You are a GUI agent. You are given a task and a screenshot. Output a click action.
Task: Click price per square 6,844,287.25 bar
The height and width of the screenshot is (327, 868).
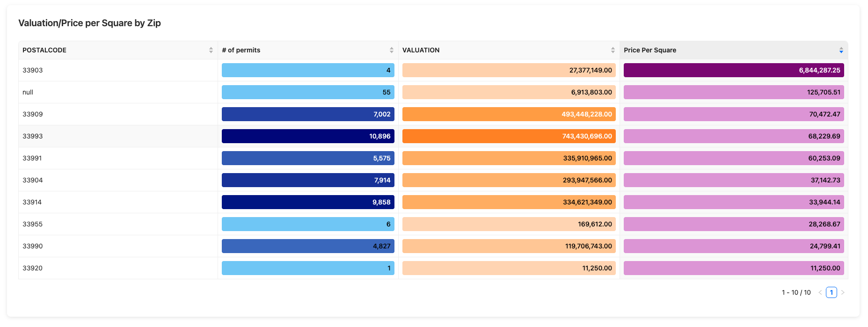tap(734, 70)
